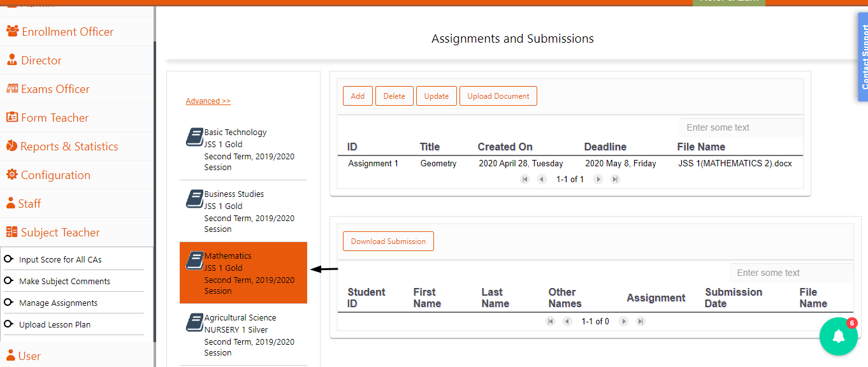
Task: Select Agricultural Science NURSERY 1 Silver subject
Action: pyautogui.click(x=243, y=335)
